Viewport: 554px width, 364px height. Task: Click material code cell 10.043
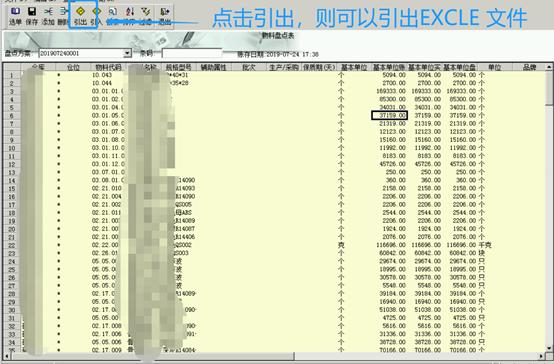(x=102, y=75)
